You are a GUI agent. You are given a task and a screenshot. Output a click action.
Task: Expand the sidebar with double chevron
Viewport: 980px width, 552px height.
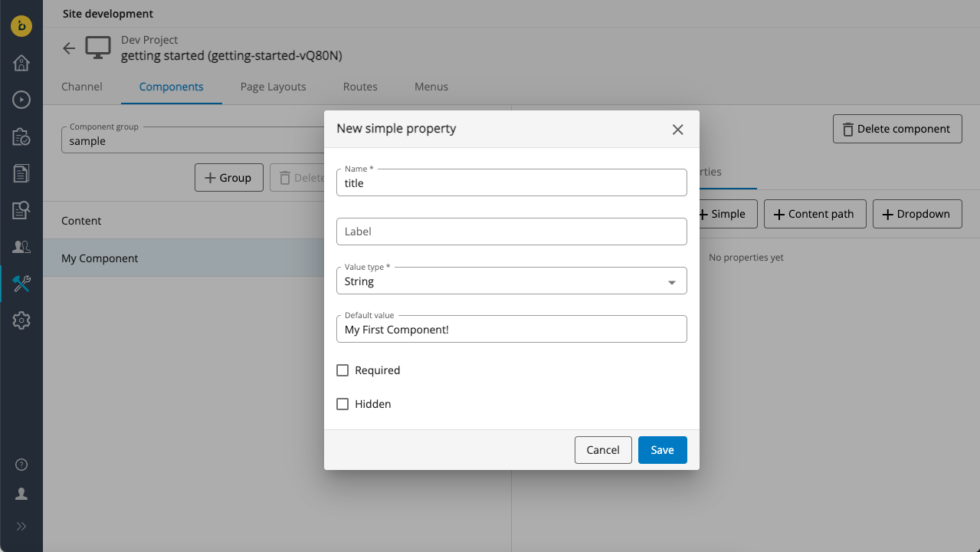tap(21, 526)
